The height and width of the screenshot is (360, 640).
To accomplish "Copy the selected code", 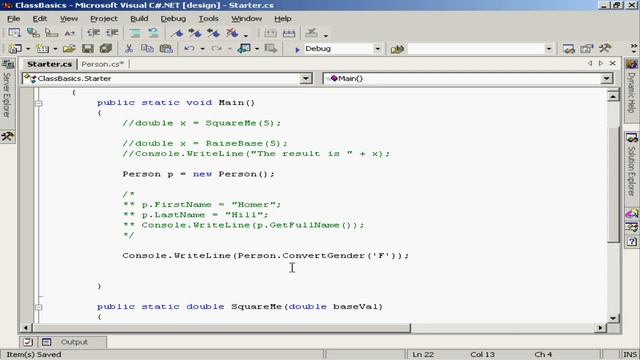I will tap(147, 49).
